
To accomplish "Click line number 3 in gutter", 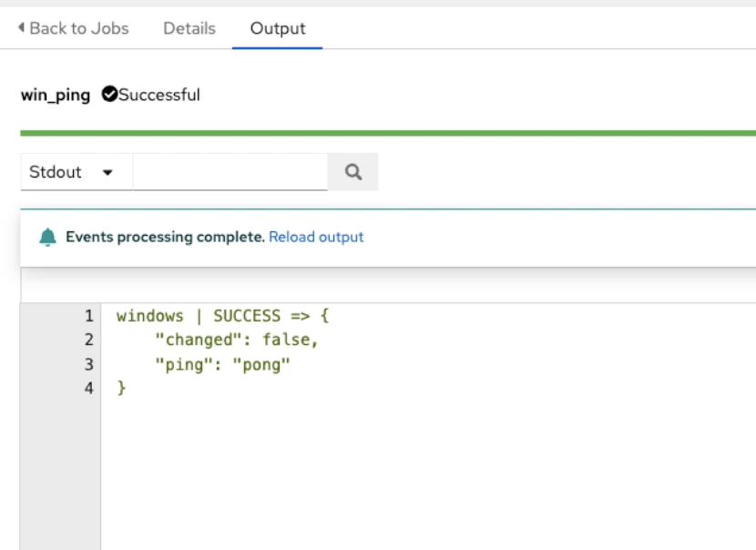I will (x=88, y=364).
